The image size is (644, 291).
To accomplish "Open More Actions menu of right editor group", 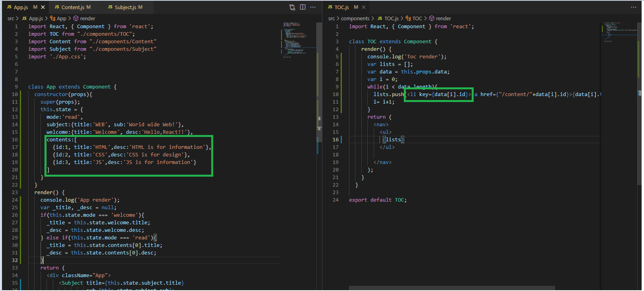I will pyautogui.click(x=634, y=7).
